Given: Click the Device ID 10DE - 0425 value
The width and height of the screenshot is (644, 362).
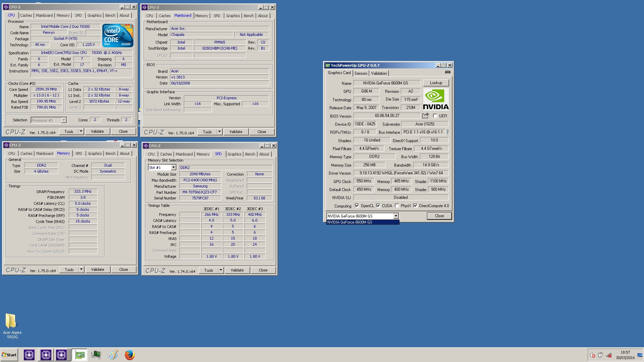Looking at the screenshot, I should pyautogui.click(x=365, y=124).
